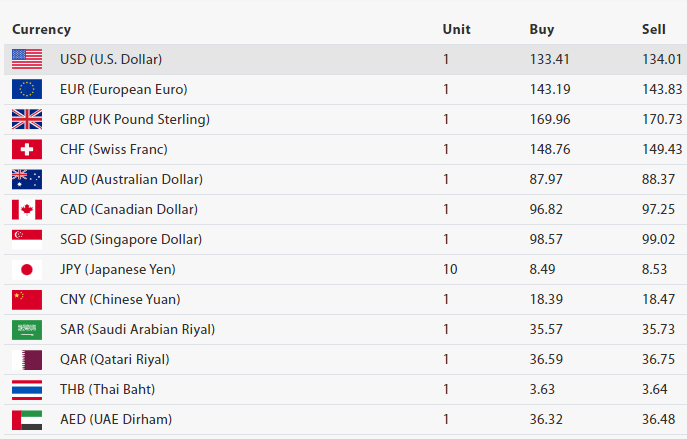The image size is (687, 439).
Task: Click the United States flag icon
Action: [27, 59]
